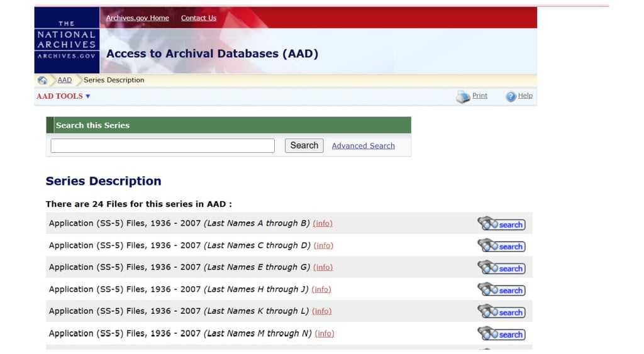Open the Help link
The width and height of the screenshot is (644, 354).
tap(525, 96)
